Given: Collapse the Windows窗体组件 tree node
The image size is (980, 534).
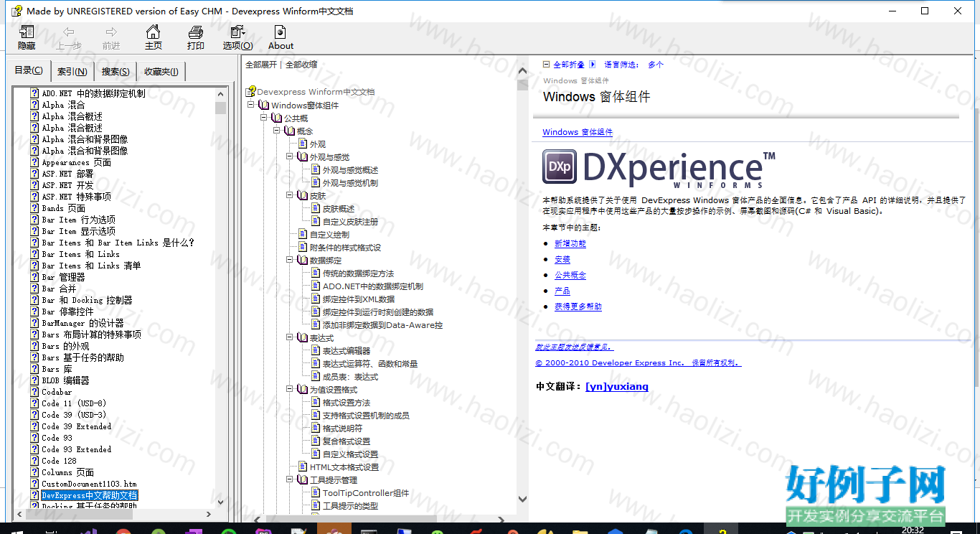Looking at the screenshot, I should [x=251, y=106].
